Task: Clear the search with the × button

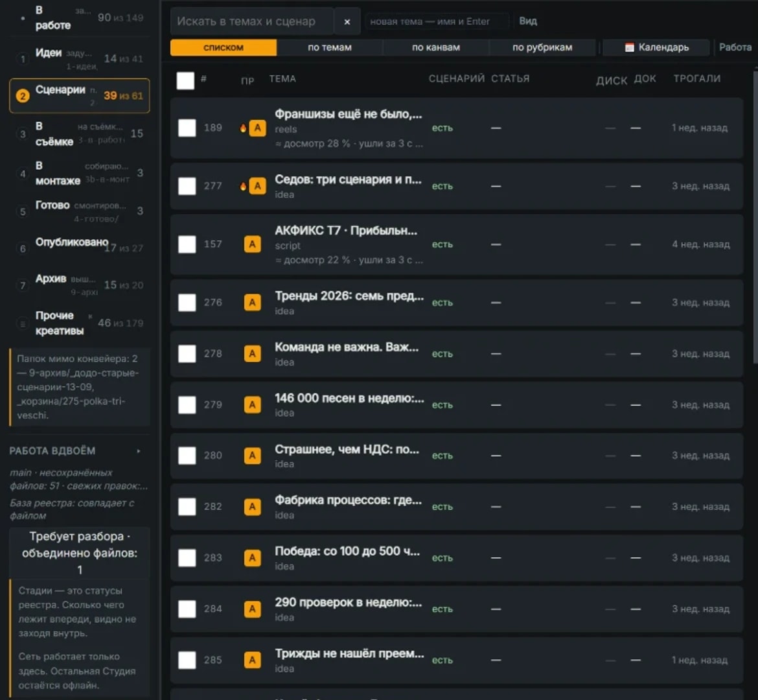Action: point(347,22)
